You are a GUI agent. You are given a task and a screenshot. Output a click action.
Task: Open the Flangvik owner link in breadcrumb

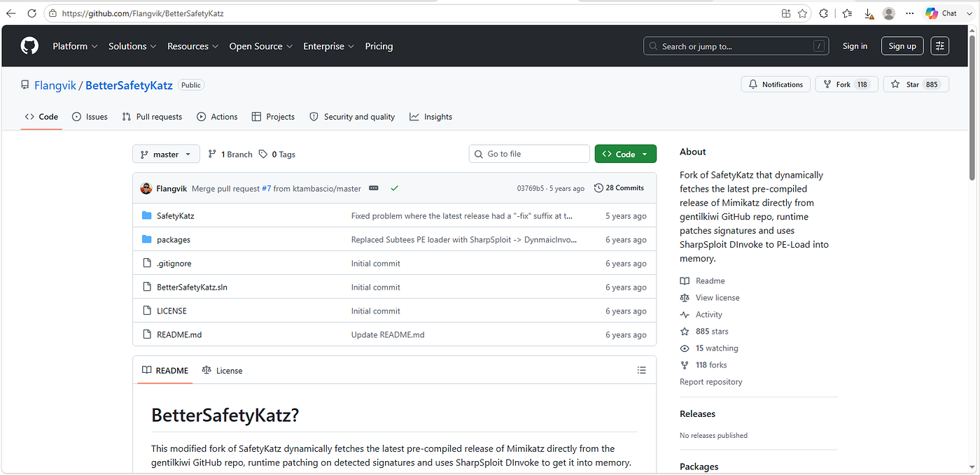pos(55,85)
